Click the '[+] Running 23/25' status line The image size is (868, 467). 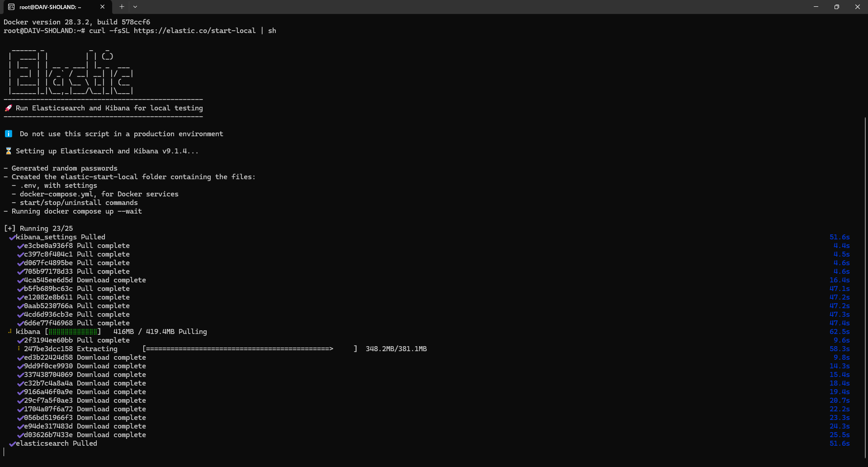coord(38,229)
